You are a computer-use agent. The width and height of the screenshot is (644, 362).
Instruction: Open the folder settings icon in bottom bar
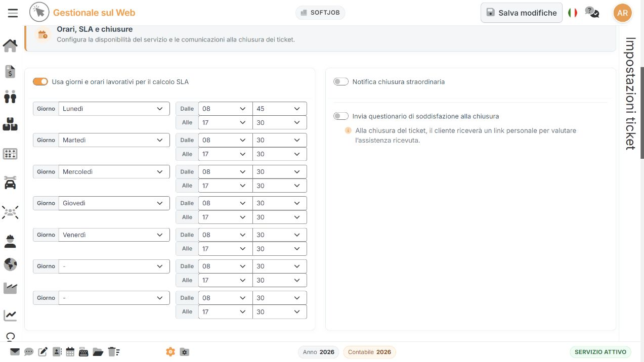coord(185,352)
